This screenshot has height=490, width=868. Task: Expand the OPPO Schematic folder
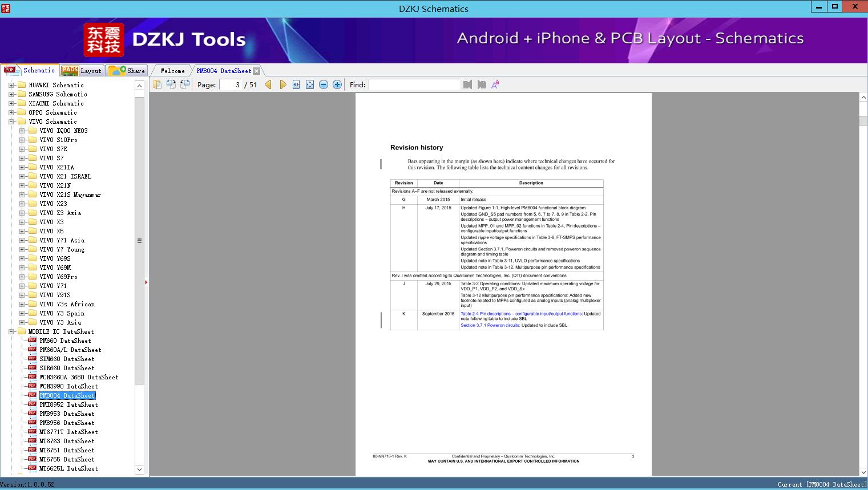point(11,112)
